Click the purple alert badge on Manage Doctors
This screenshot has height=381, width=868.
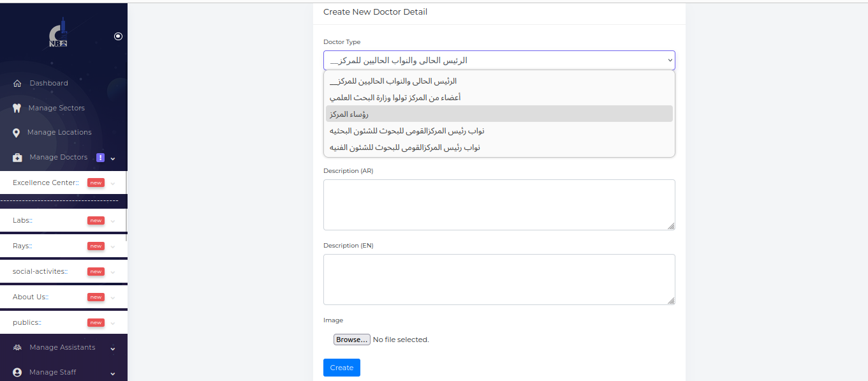coord(100,158)
